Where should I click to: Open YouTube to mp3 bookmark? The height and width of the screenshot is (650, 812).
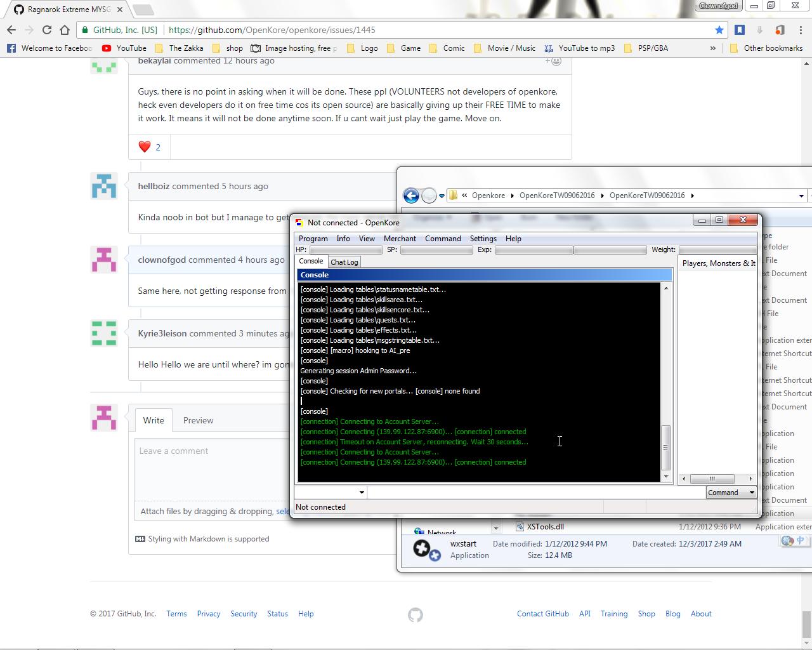coord(580,48)
